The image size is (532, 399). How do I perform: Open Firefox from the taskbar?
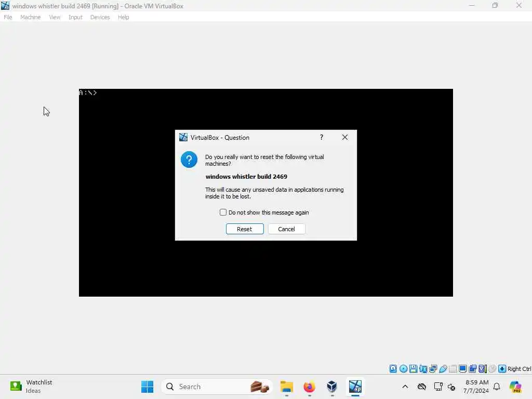pos(309,387)
